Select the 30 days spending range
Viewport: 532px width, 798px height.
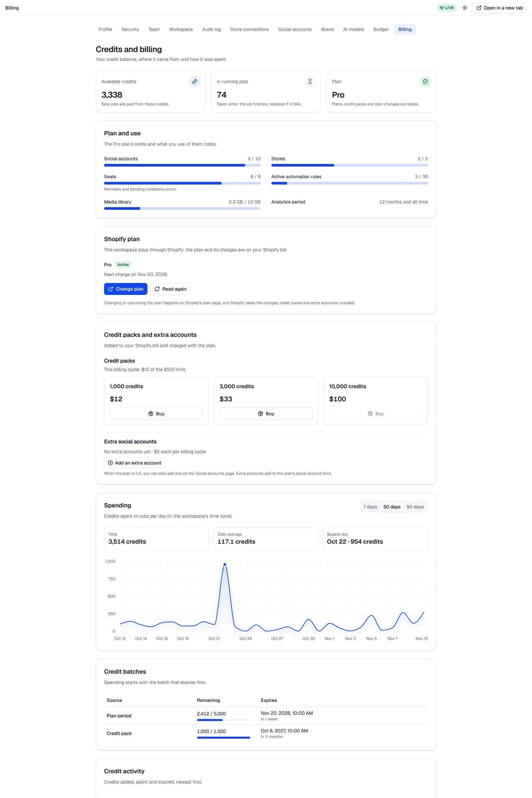coord(392,506)
